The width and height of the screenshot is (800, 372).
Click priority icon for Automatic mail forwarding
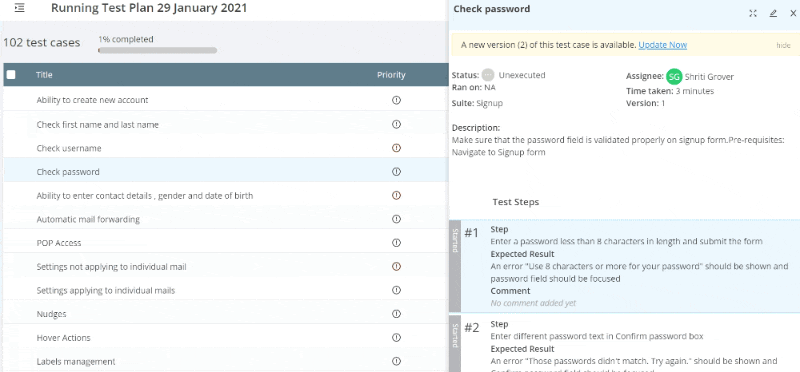(396, 219)
